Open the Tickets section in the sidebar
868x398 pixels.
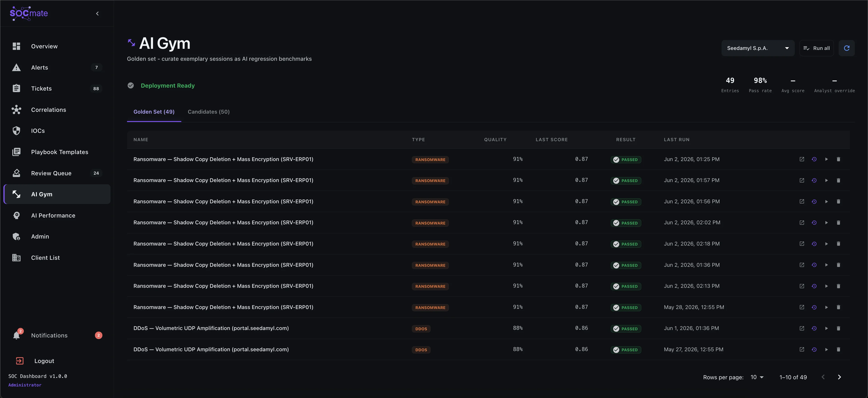(x=57, y=89)
